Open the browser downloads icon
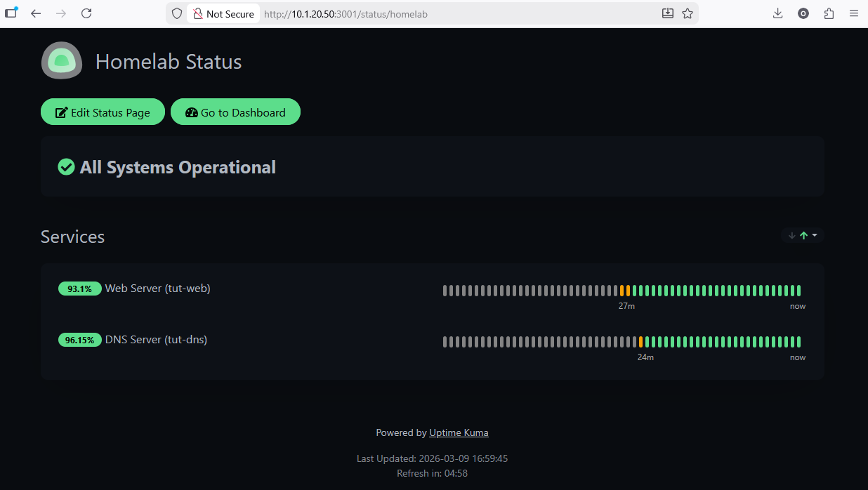The height and width of the screenshot is (490, 868). point(777,13)
